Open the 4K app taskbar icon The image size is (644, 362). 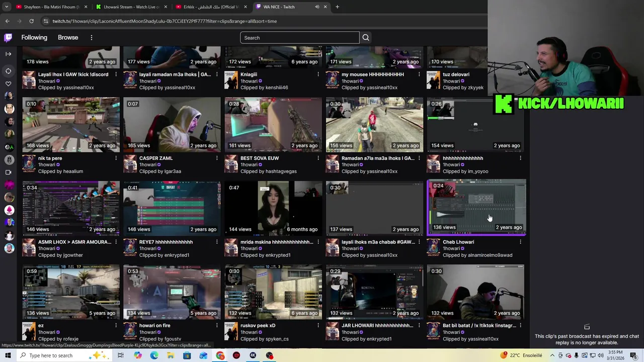click(x=253, y=355)
